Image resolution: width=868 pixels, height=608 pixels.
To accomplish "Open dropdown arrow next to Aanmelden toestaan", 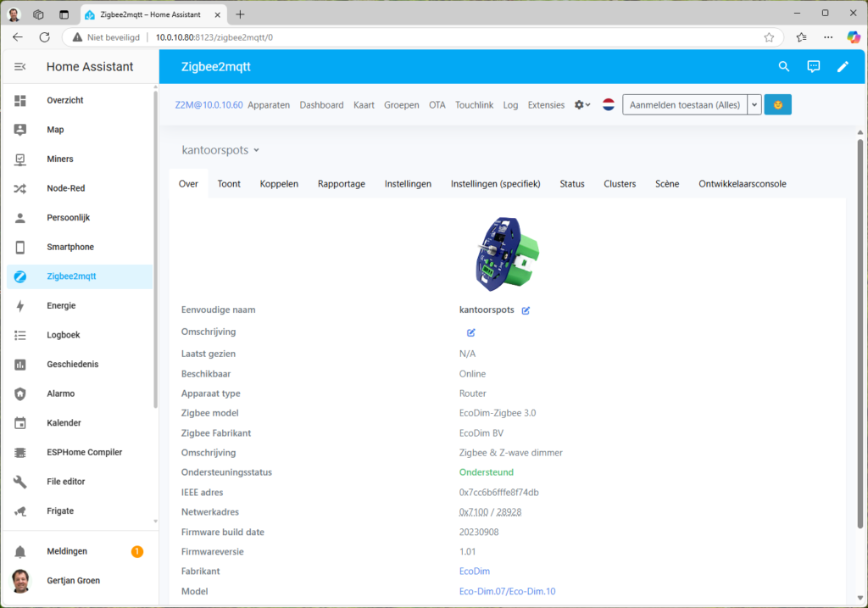I will point(754,105).
